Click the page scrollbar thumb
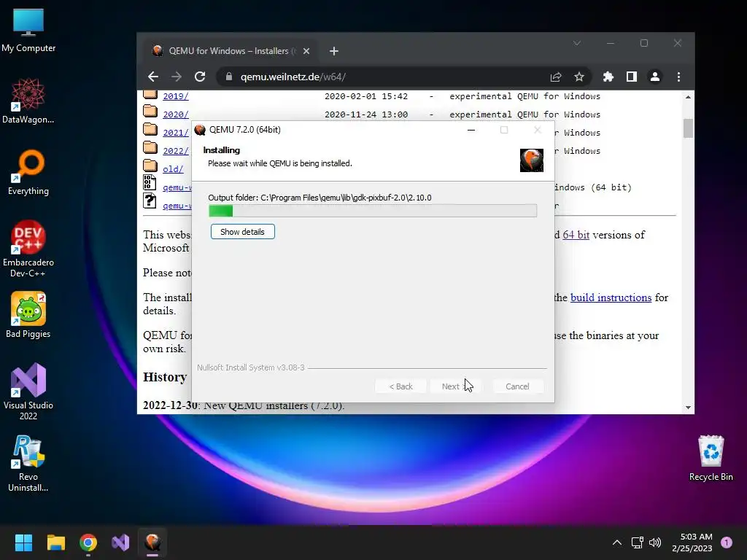The height and width of the screenshot is (560, 747). pyautogui.click(x=688, y=128)
